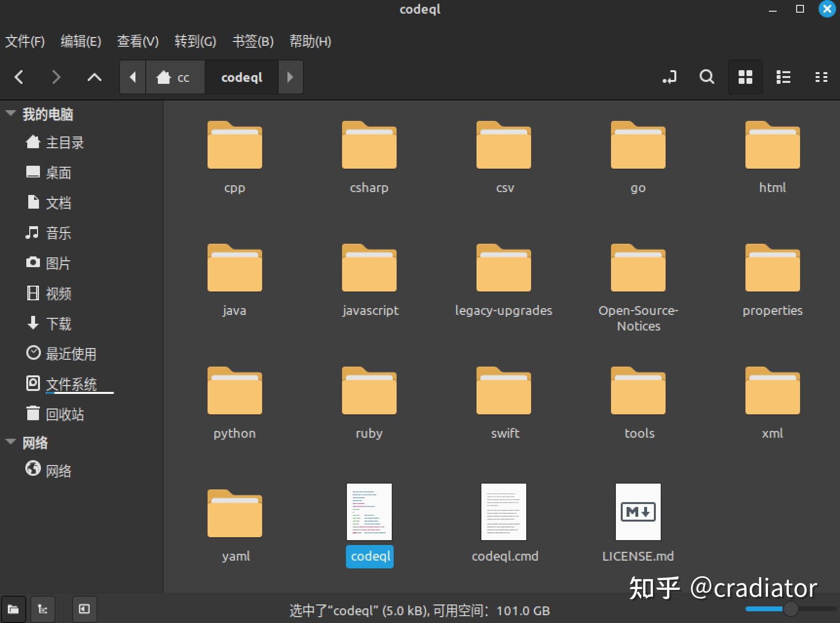This screenshot has width=840, height=623.
Task: Switch to compact view using rightmost view icon
Action: click(821, 77)
